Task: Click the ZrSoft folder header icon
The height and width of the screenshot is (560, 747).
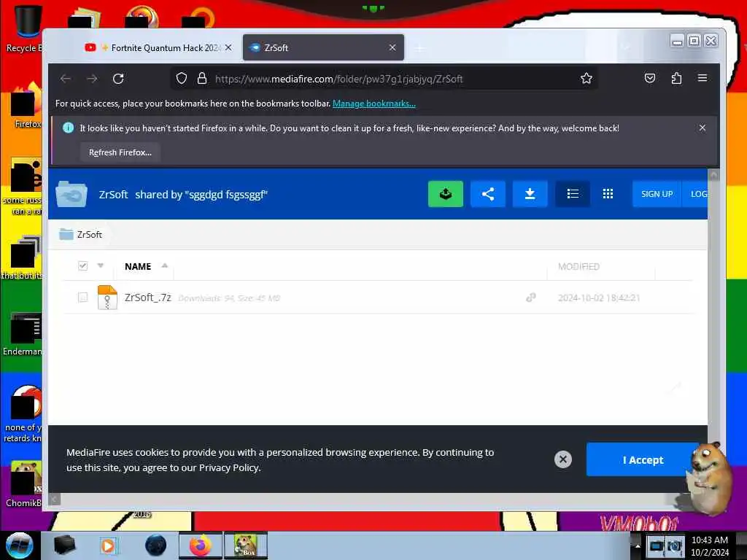Action: [x=71, y=194]
